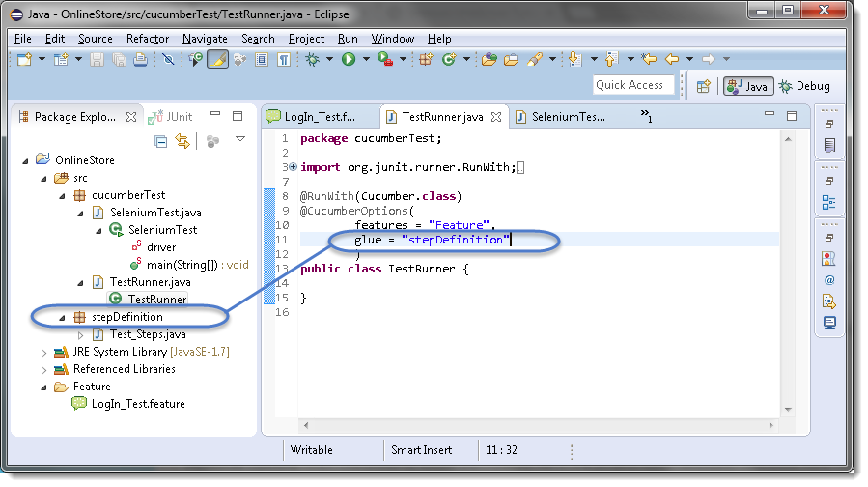Viewport: 868px width, 487px height.
Task: Expand the Referenced Libraries node
Action: coord(43,370)
